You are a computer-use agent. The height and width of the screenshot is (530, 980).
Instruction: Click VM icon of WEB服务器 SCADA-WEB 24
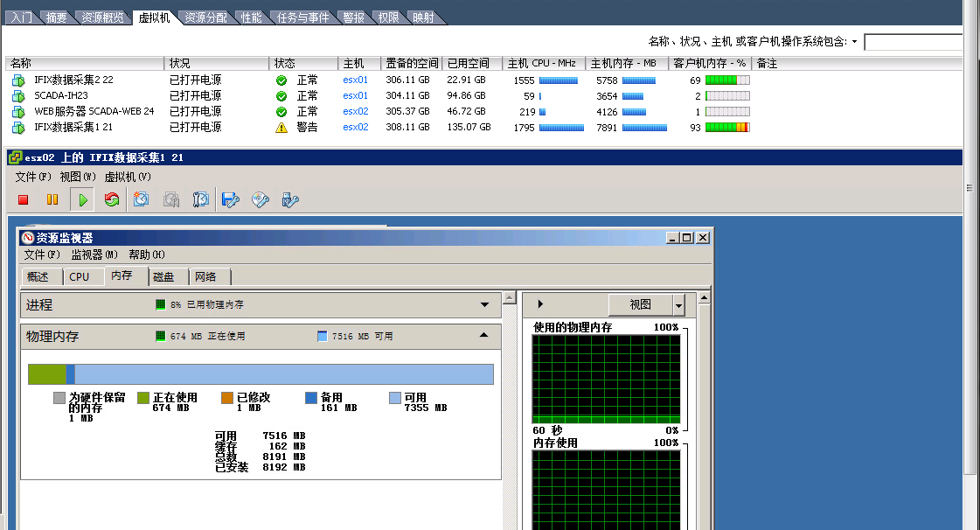pyautogui.click(x=18, y=112)
